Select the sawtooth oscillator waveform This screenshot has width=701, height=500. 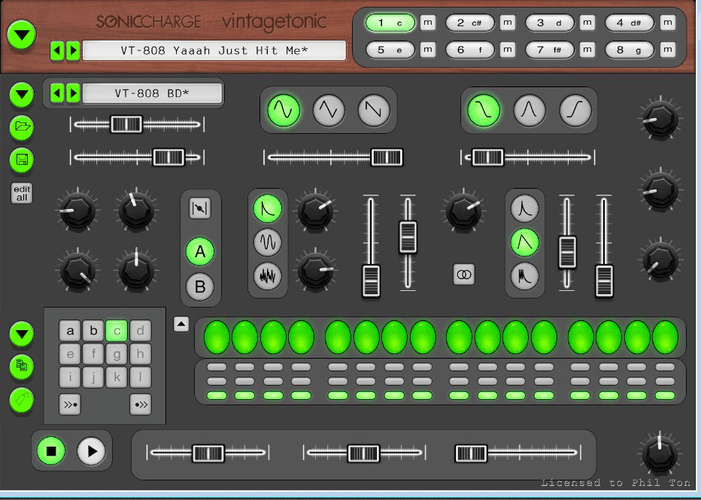[374, 110]
